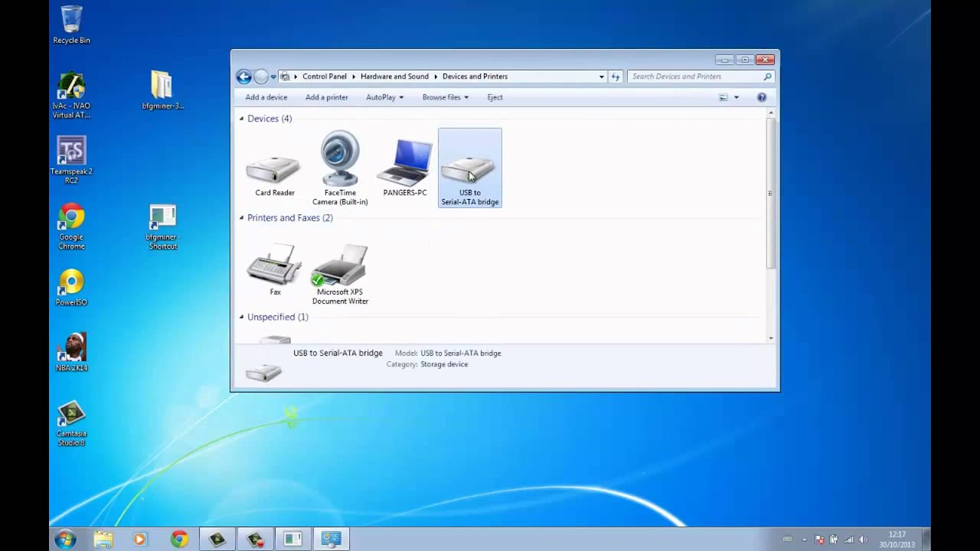980x551 pixels.
Task: Select Microsoft XPS Document Writer printer
Action: pos(340,274)
